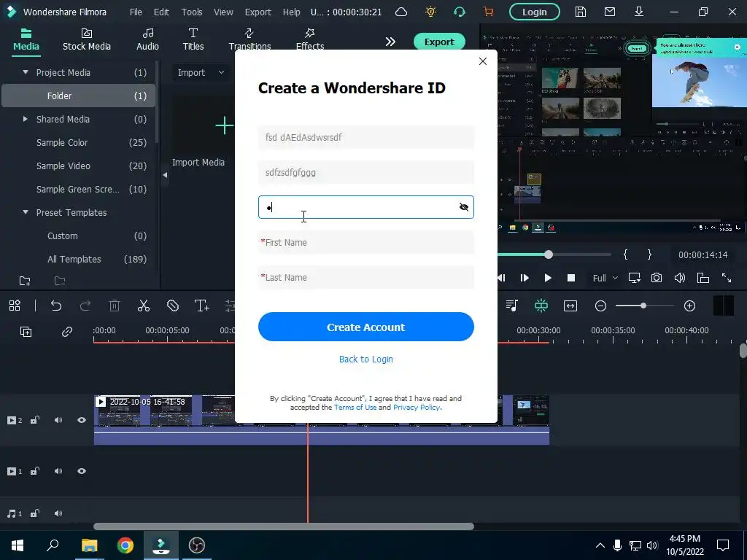The width and height of the screenshot is (747, 560).
Task: Open the preview volume speaker icon
Action: click(679, 278)
